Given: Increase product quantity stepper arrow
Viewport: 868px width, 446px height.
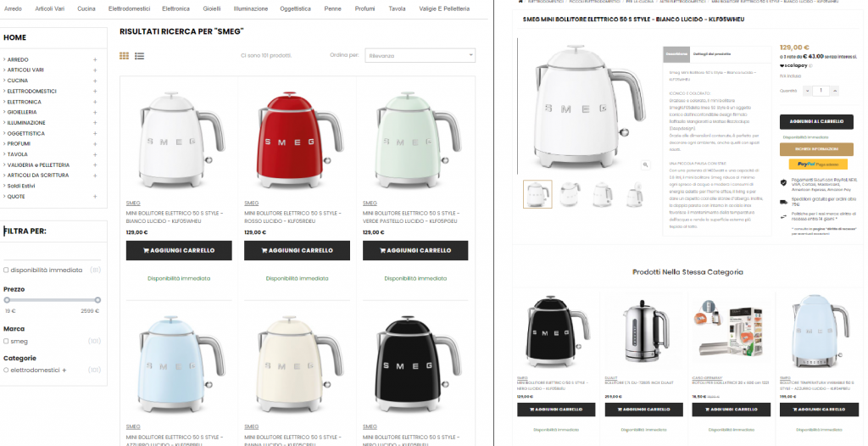Looking at the screenshot, I should (835, 91).
